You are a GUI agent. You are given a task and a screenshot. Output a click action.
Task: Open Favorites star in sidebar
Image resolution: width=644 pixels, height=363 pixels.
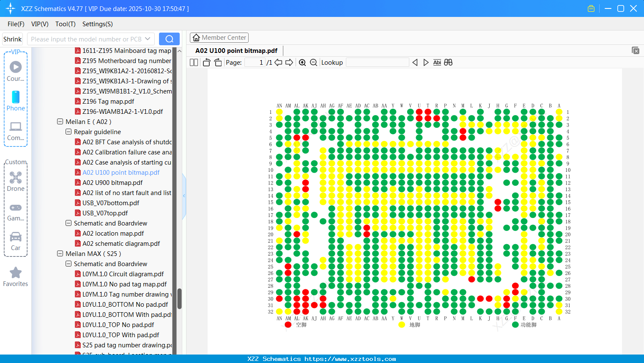(16, 277)
